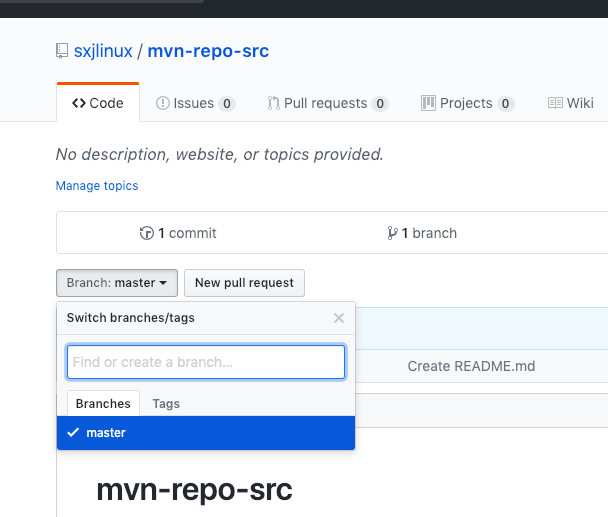Open the sxjlinux user link
This screenshot has height=517, width=608.
(103, 51)
